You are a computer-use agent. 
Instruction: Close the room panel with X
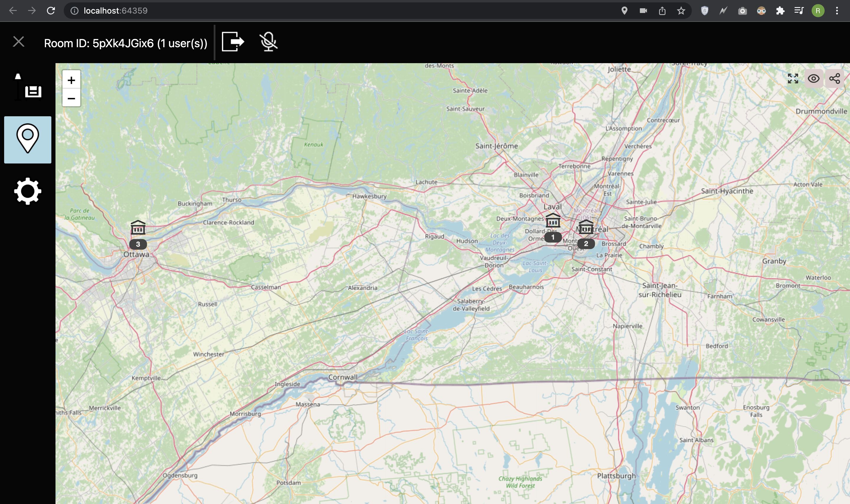18,42
